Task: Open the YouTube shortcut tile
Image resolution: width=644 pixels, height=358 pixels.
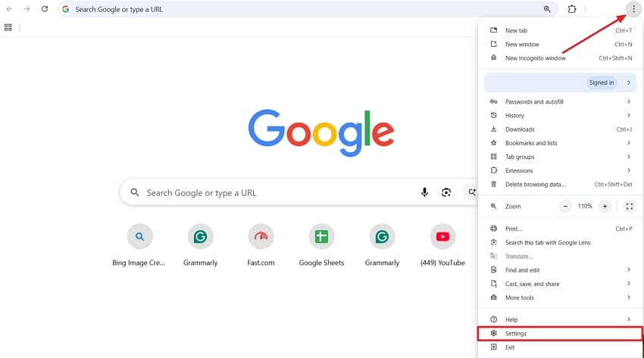Action: (x=442, y=246)
